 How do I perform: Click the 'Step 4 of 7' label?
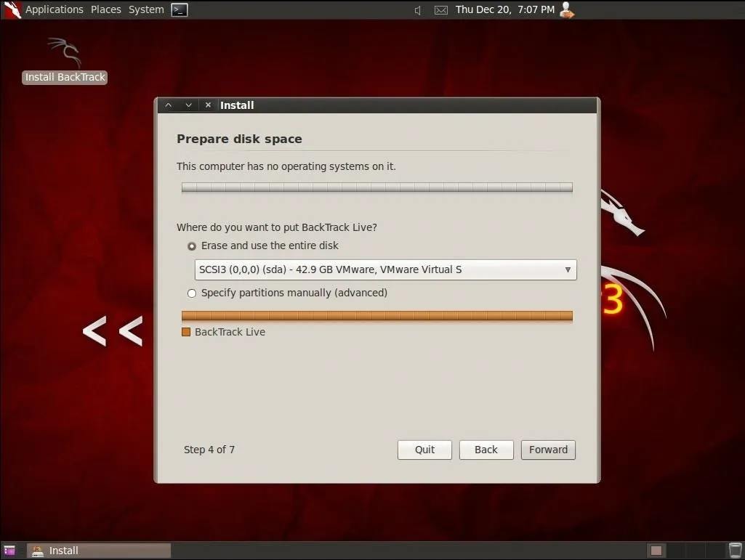pyautogui.click(x=209, y=450)
